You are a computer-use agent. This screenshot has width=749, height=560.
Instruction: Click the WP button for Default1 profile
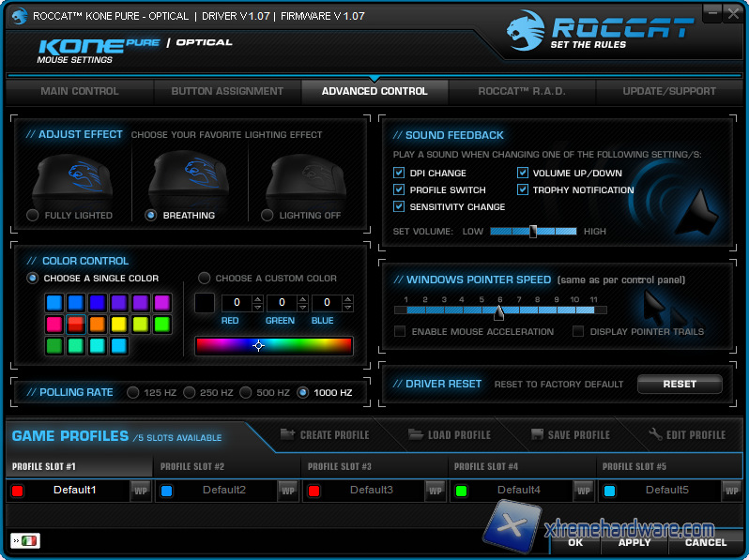tap(140, 491)
